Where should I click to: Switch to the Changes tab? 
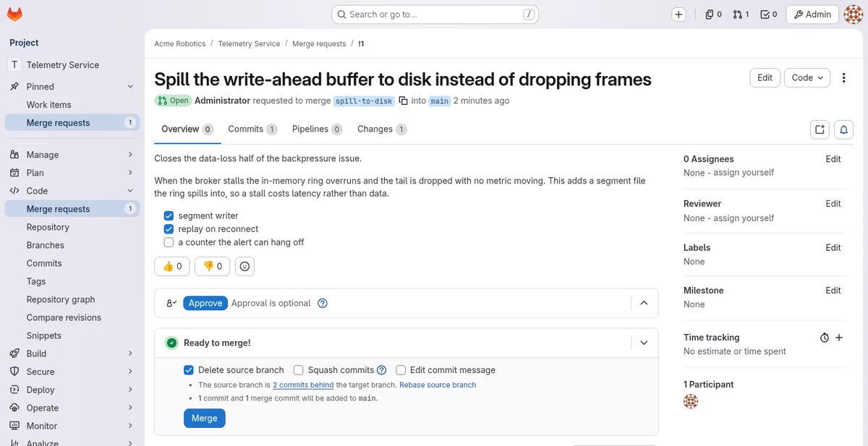382,129
